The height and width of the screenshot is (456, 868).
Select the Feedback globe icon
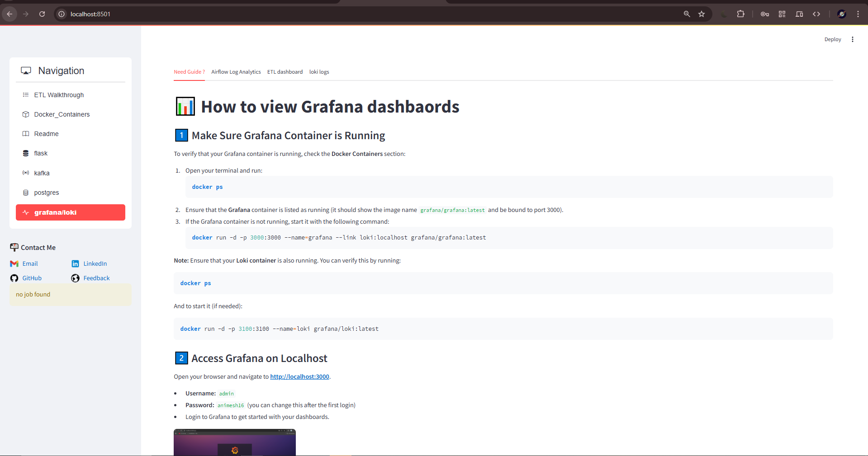[x=75, y=278]
